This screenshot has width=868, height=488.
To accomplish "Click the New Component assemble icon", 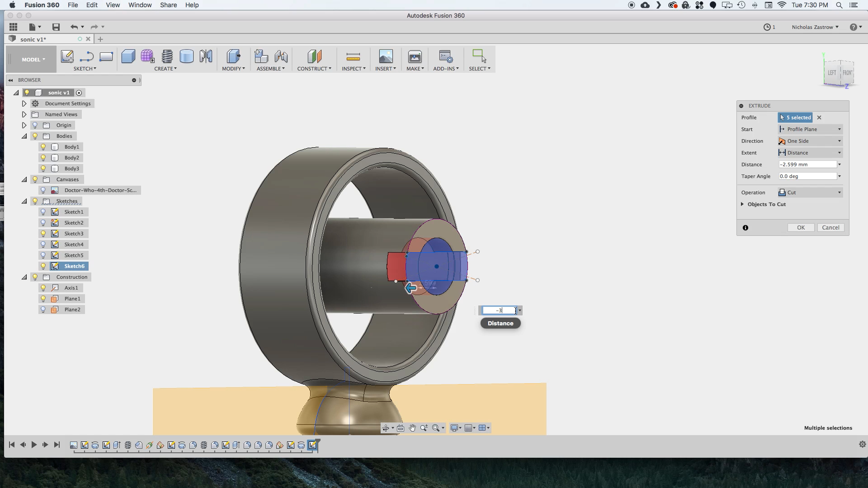I will coord(261,56).
